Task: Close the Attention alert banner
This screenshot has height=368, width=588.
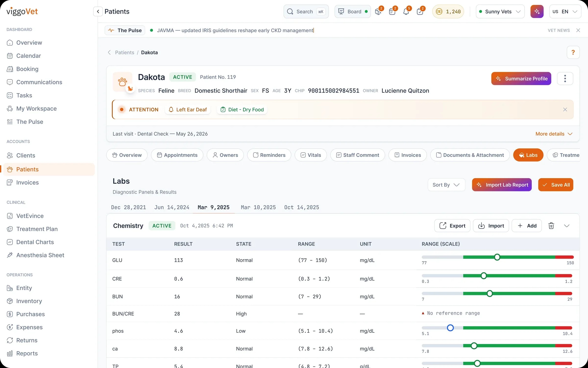Action: coord(565,110)
